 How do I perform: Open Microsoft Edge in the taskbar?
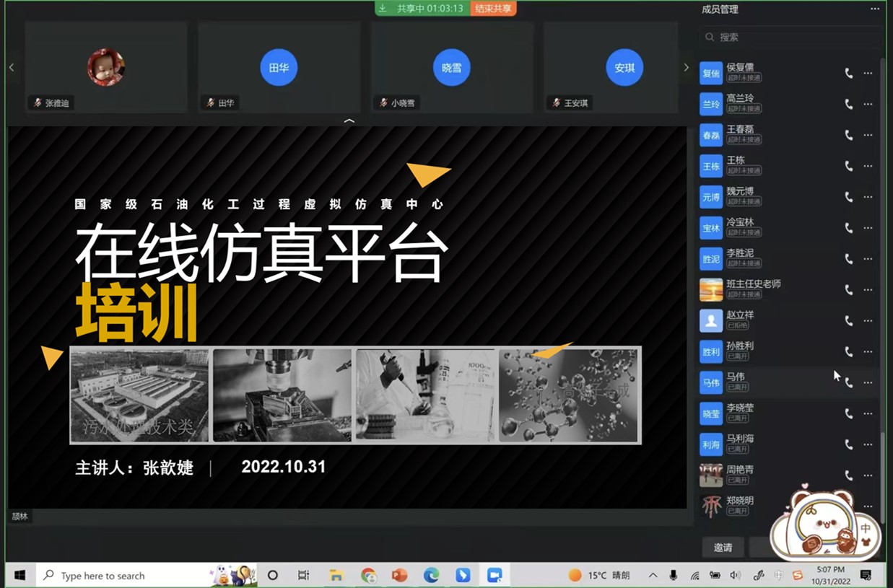tap(431, 575)
